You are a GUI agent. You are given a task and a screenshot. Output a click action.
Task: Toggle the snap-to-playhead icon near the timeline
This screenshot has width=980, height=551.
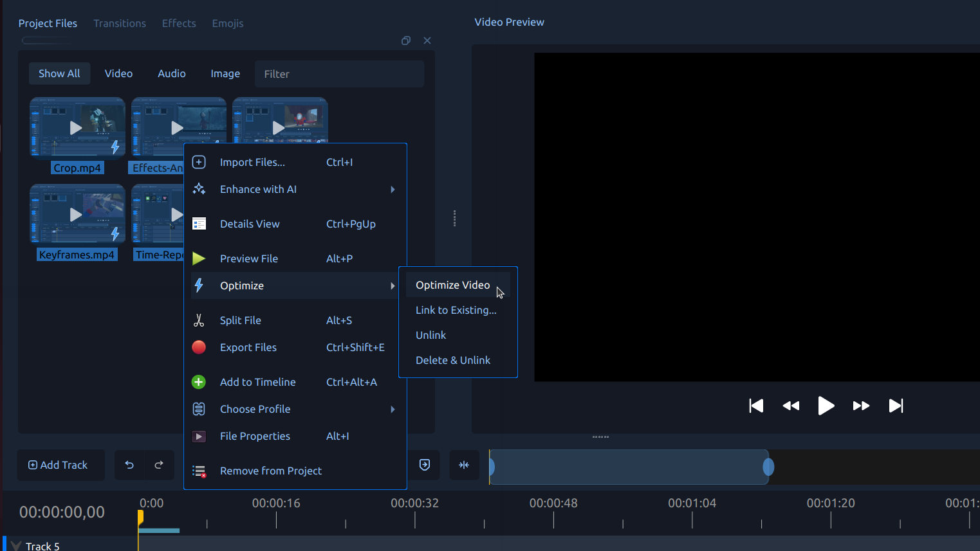coord(465,465)
